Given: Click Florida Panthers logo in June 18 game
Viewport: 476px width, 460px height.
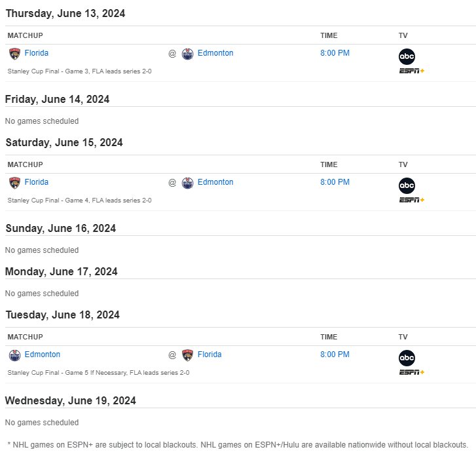Looking at the screenshot, I should 188,355.
